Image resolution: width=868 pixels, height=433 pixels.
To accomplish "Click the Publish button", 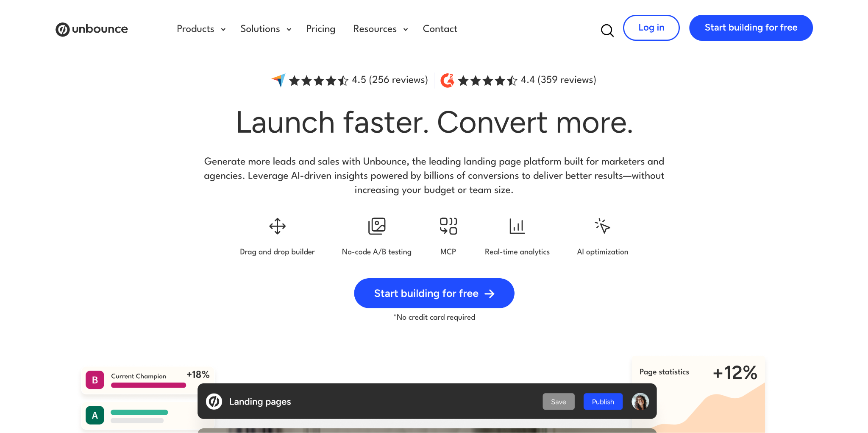I will [603, 402].
